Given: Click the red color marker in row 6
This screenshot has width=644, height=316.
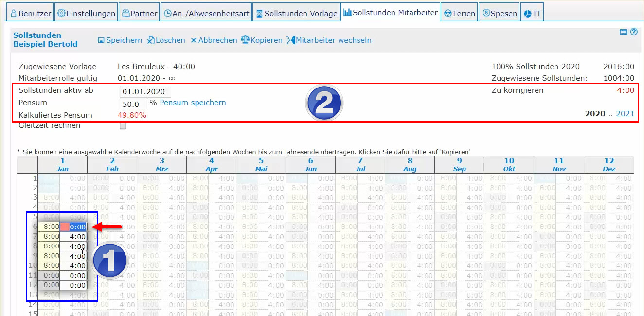Looking at the screenshot, I should tap(64, 227).
